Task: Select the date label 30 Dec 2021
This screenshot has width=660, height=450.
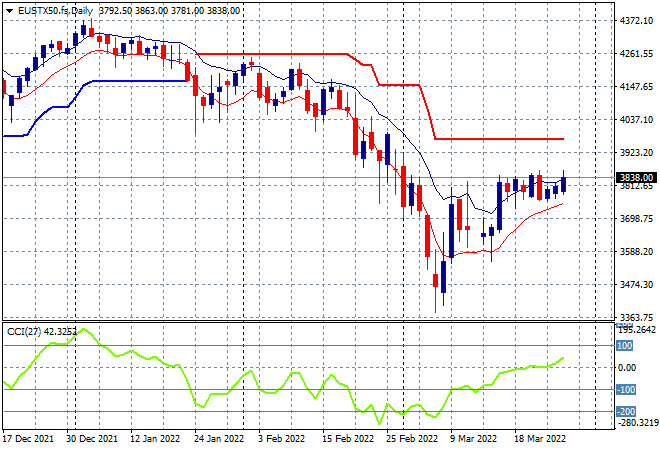Action: (92, 439)
